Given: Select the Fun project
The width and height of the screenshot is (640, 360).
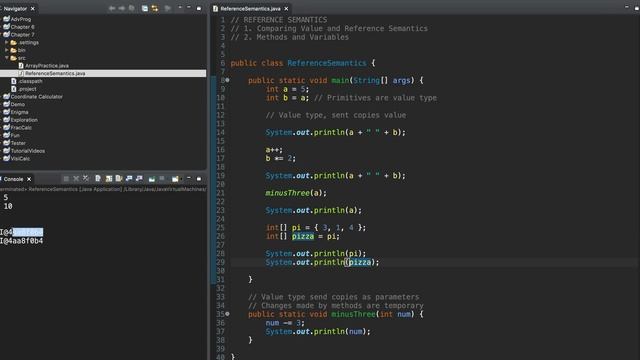Looking at the screenshot, I should pos(15,136).
